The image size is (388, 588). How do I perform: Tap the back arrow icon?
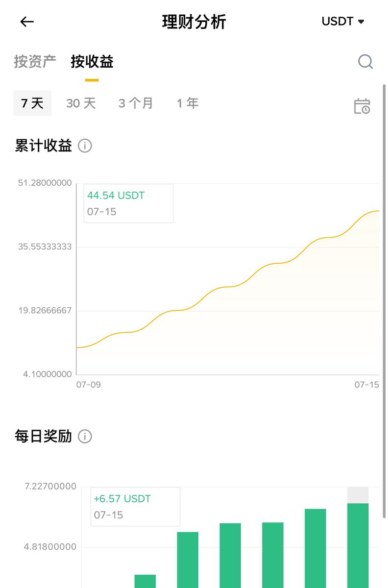click(27, 22)
